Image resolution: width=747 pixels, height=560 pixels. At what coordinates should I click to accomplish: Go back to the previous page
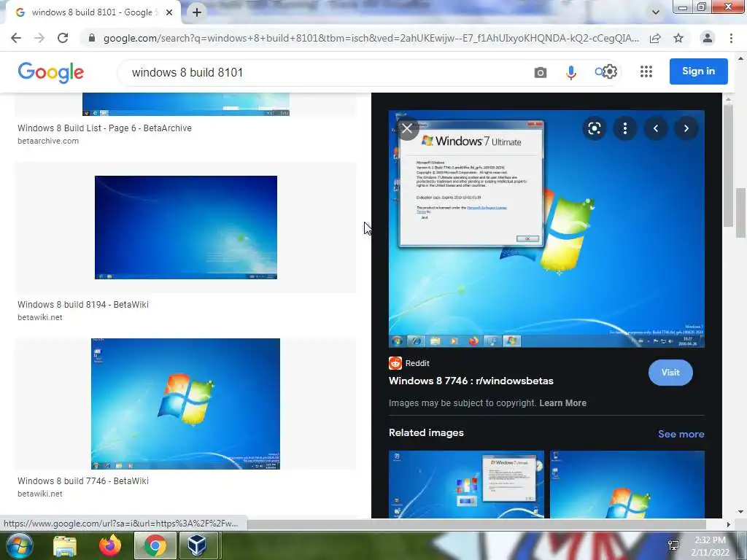(16, 38)
